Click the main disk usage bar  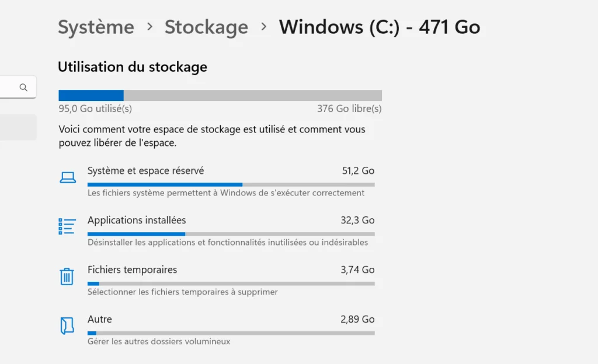coord(220,96)
